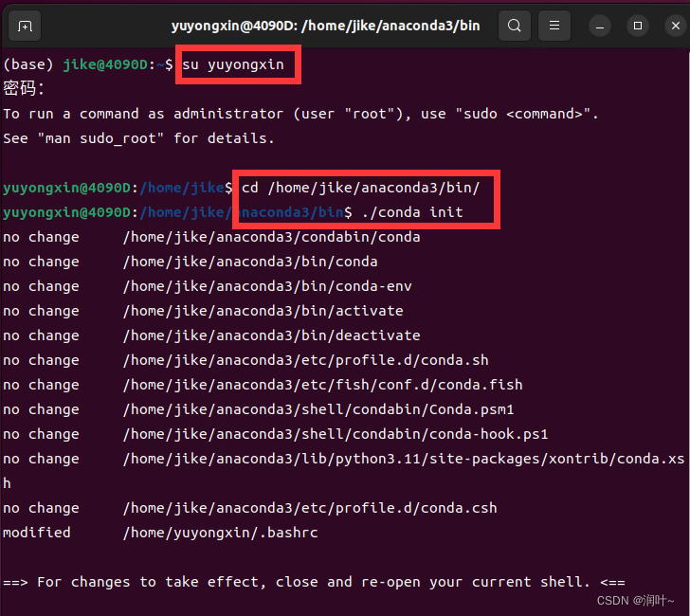The height and width of the screenshot is (616, 690).
Task: Click the '/home/yuyongxin/.bashrc' path
Action: pos(221,533)
